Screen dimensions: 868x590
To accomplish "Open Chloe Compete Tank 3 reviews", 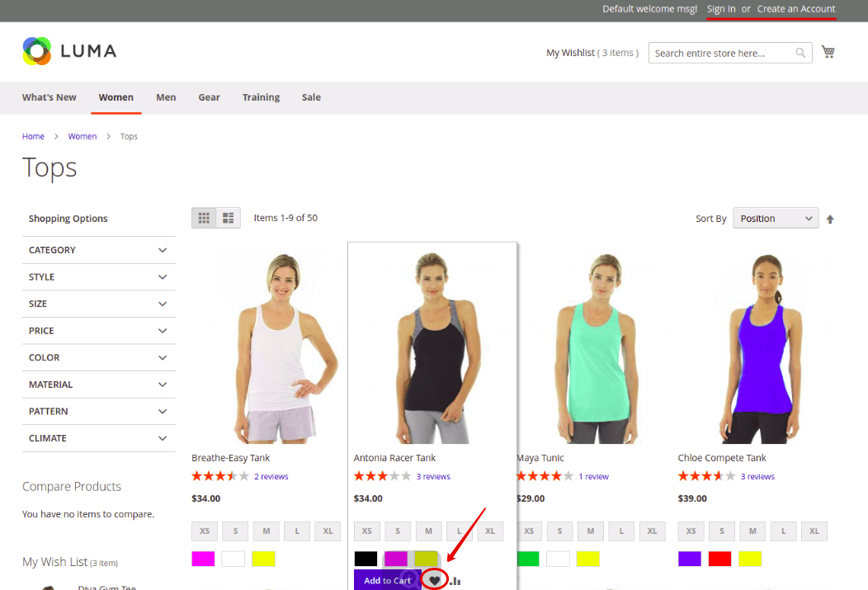I will (757, 477).
